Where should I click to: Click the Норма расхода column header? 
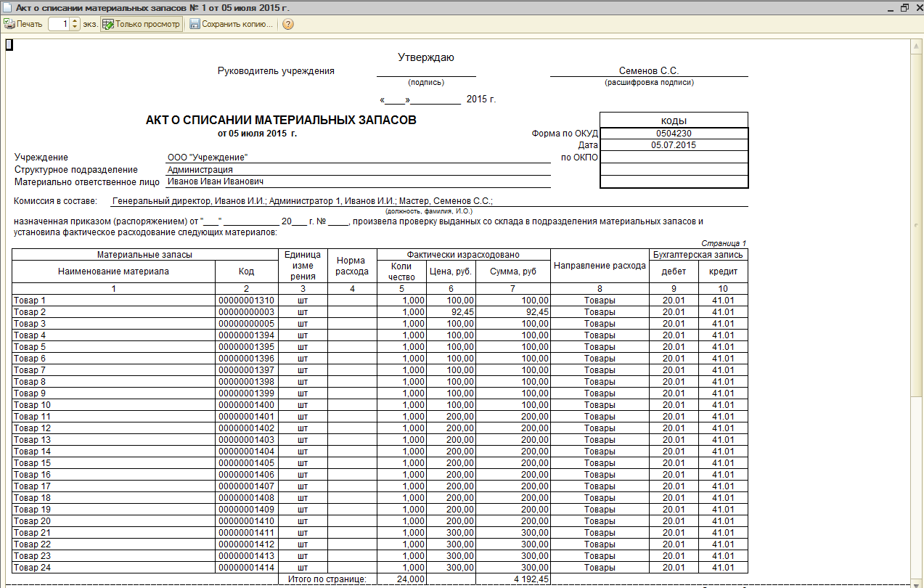[352, 266]
